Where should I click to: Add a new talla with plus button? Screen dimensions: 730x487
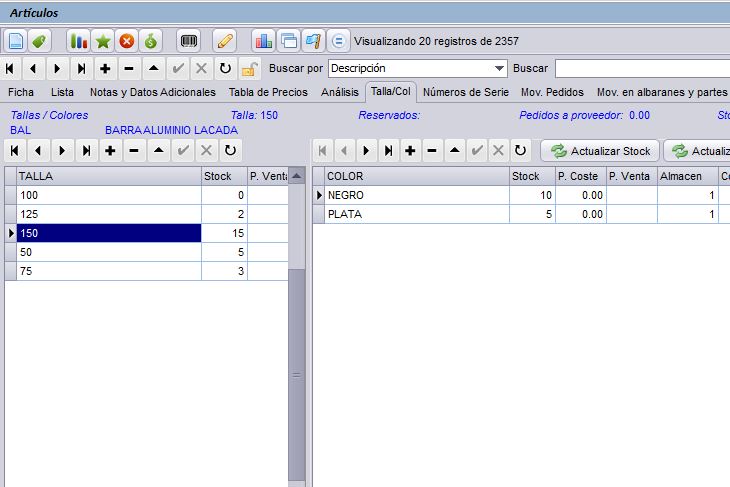110,150
